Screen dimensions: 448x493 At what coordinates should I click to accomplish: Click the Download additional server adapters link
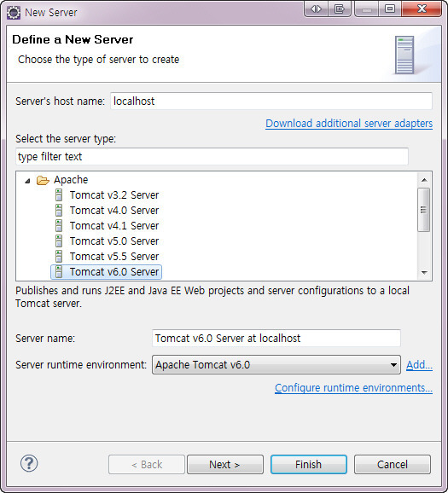tap(349, 124)
